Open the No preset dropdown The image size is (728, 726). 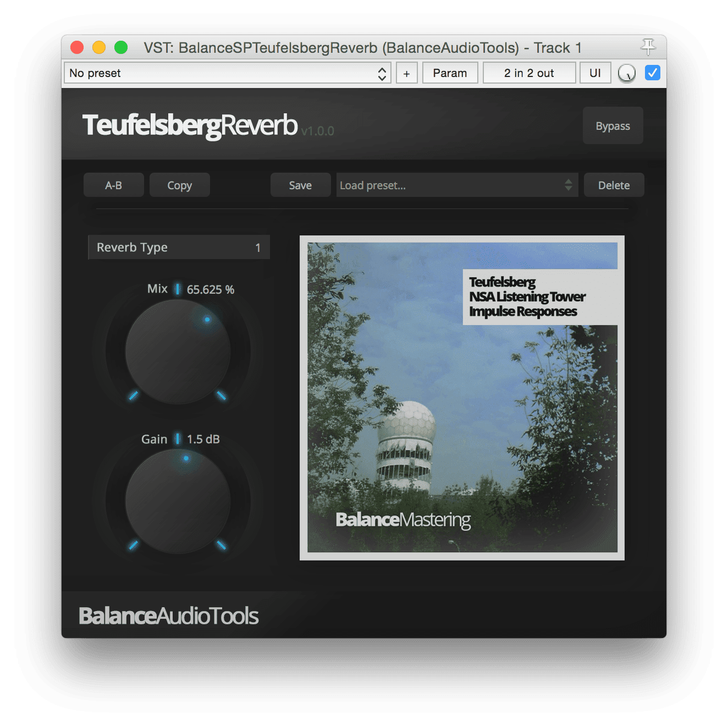click(x=228, y=73)
